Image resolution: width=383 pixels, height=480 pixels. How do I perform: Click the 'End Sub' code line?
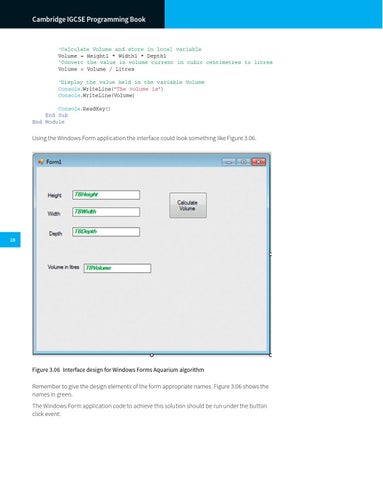pos(57,115)
